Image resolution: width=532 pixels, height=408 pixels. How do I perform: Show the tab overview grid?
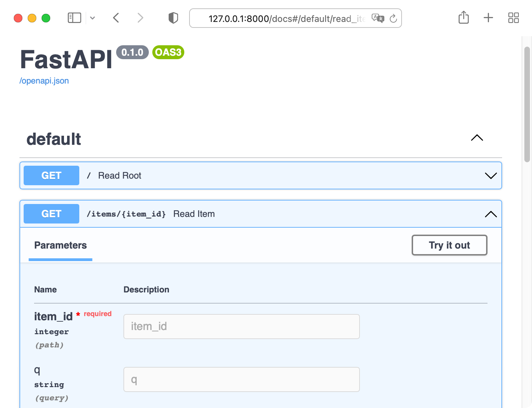tap(513, 18)
